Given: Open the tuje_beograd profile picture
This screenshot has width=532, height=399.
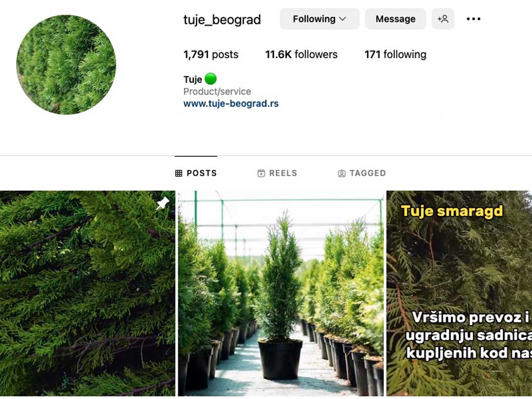Looking at the screenshot, I should click(x=66, y=64).
